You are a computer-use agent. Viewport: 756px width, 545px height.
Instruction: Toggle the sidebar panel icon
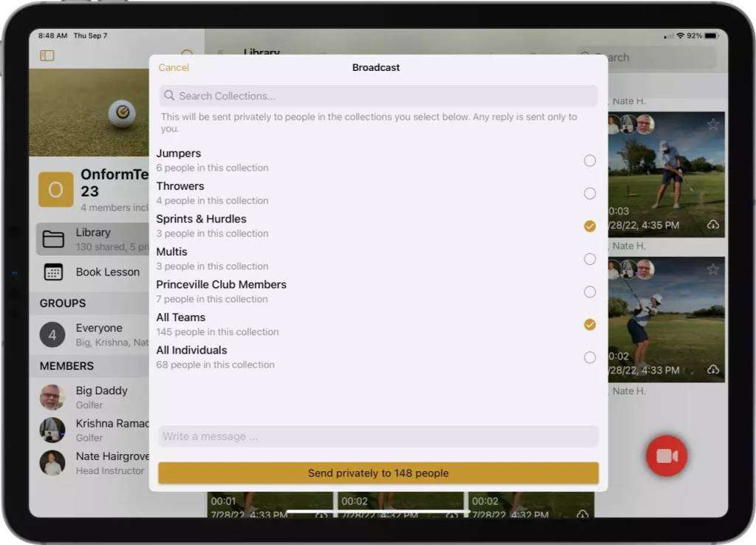[47, 56]
